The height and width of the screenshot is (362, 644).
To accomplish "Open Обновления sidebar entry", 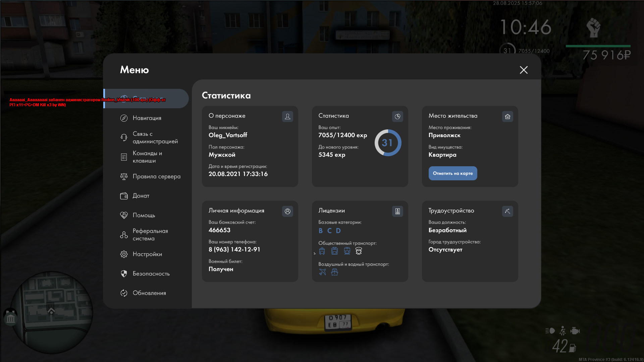I will 149,293.
